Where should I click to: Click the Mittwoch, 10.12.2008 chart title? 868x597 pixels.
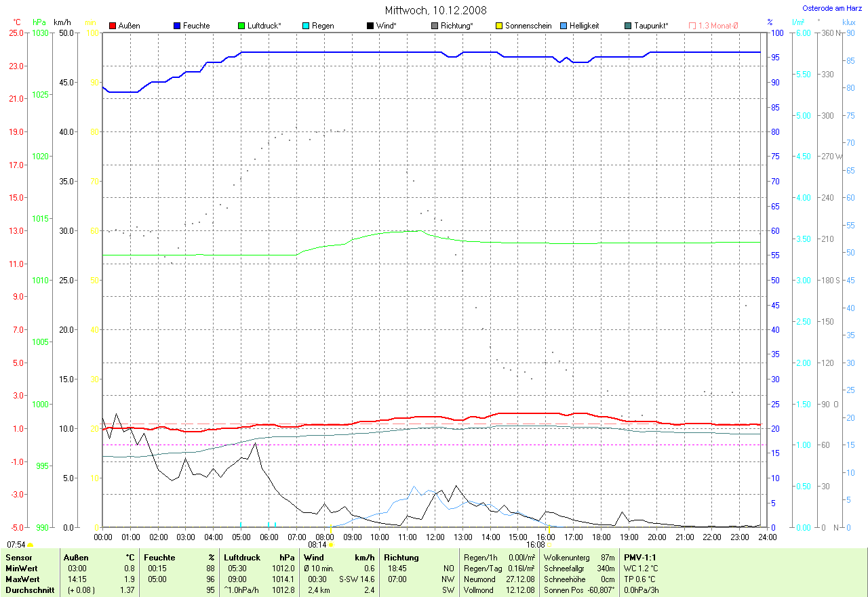(x=434, y=10)
